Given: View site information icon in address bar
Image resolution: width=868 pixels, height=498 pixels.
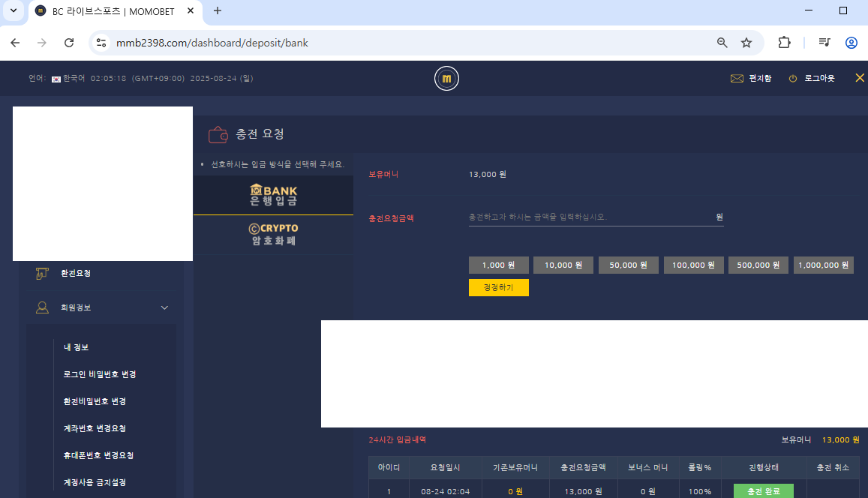Looking at the screenshot, I should [101, 43].
